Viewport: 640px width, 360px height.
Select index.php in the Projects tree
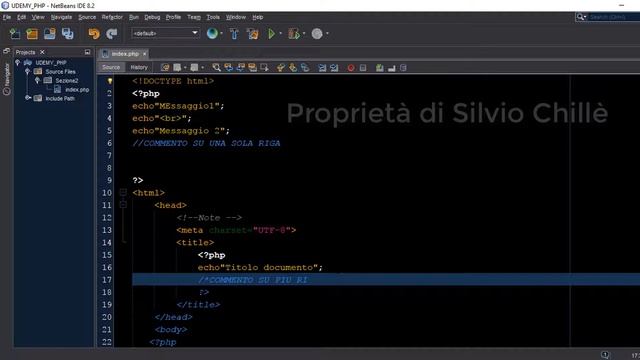click(77, 89)
